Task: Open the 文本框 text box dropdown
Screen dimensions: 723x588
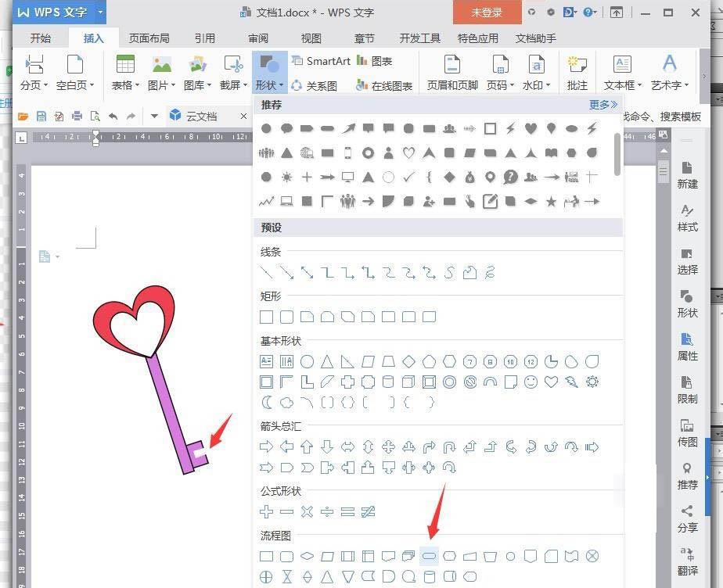Action: click(623, 73)
